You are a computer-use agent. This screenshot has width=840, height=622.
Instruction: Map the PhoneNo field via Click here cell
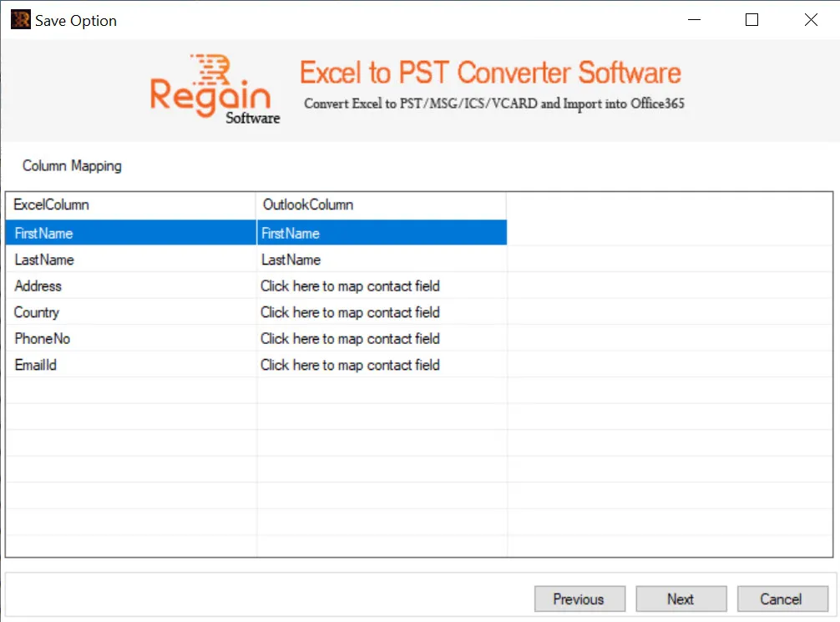(382, 338)
